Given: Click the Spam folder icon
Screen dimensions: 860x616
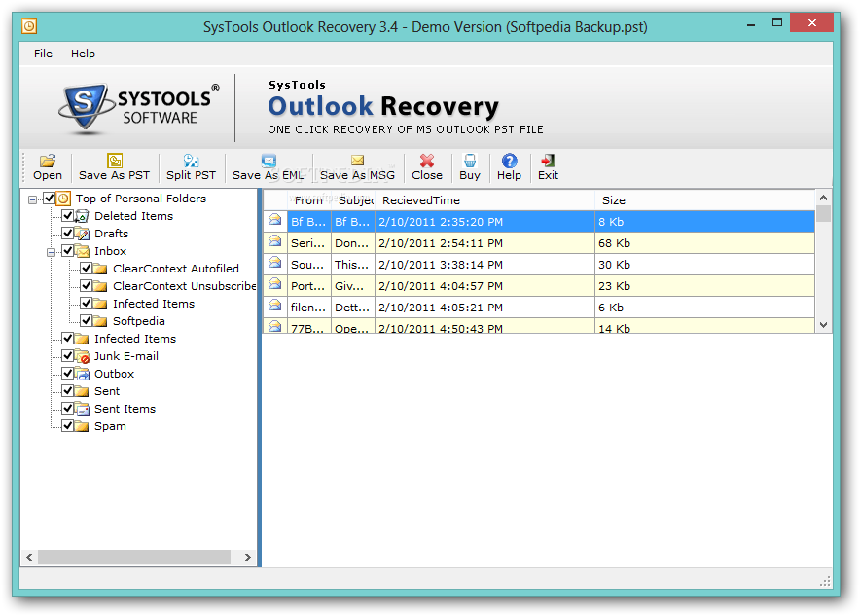Looking at the screenshot, I should 82,427.
